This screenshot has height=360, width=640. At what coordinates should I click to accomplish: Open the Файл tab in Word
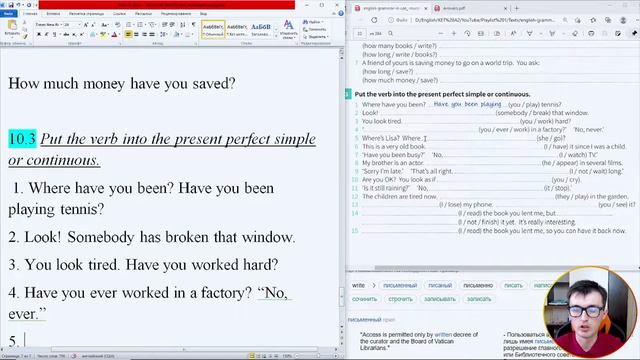[8, 13]
